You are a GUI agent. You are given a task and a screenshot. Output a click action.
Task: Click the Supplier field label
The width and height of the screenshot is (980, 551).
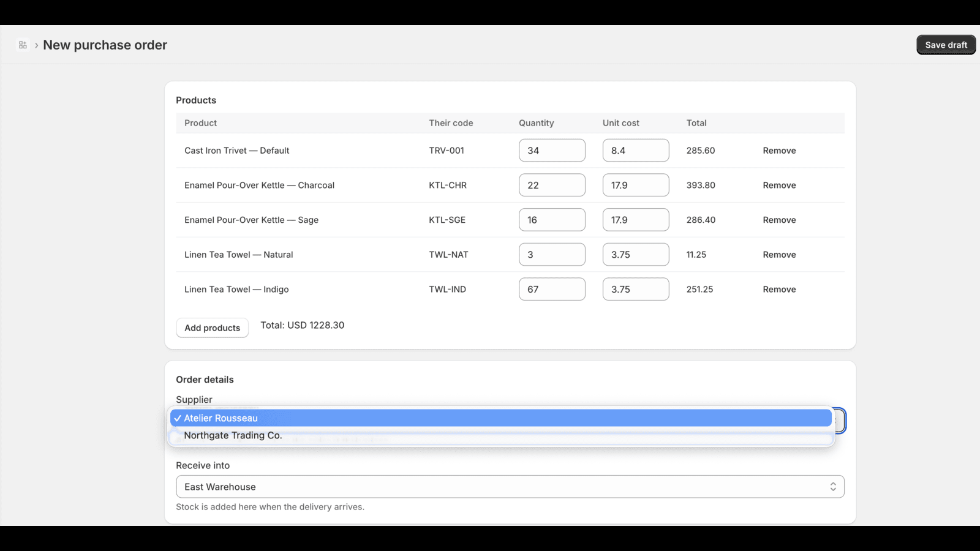click(194, 399)
